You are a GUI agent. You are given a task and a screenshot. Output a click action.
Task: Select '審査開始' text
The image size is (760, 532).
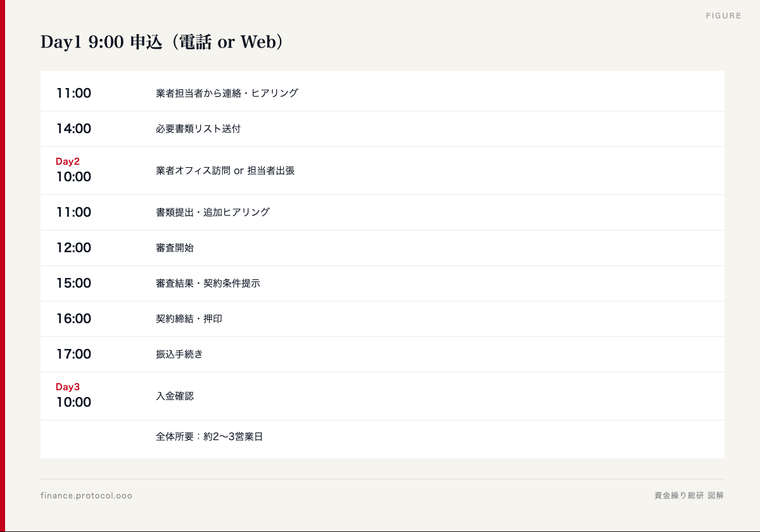pos(175,248)
